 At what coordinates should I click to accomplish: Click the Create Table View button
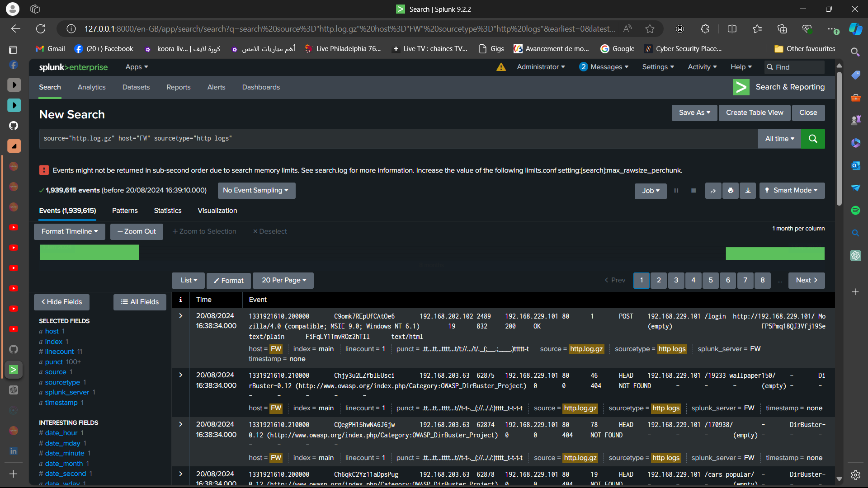tap(755, 113)
